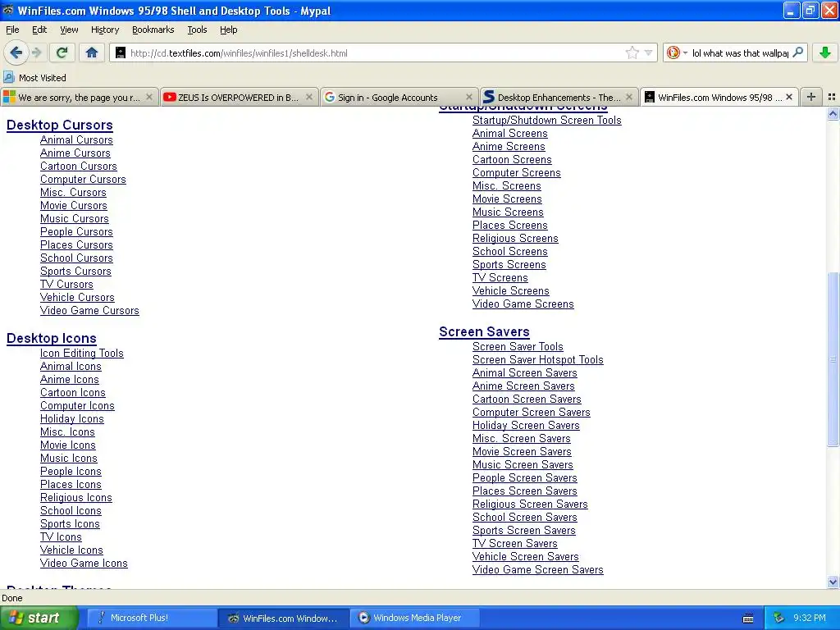This screenshot has width=840, height=630.
Task: Open Video Game Screen Savers link
Action: coord(538,569)
